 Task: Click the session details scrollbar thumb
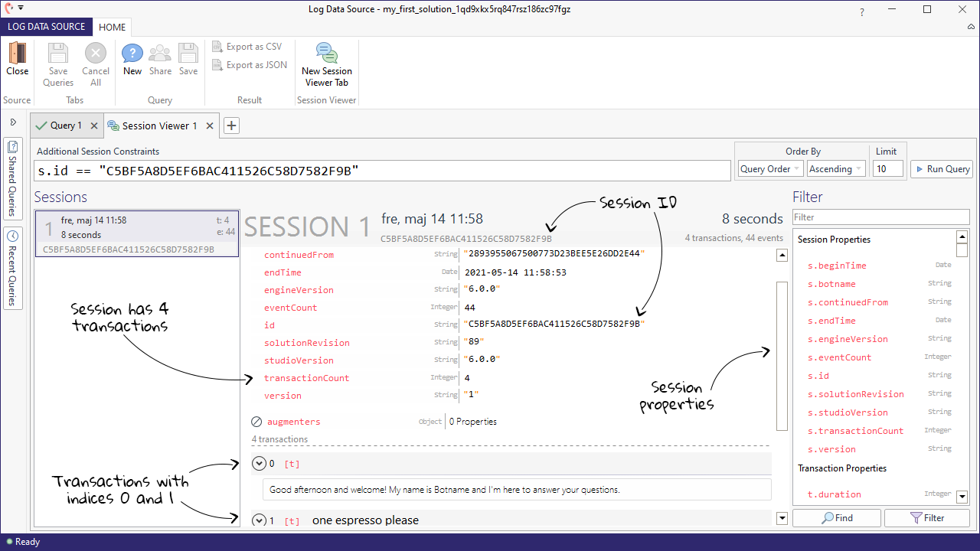[782, 356]
